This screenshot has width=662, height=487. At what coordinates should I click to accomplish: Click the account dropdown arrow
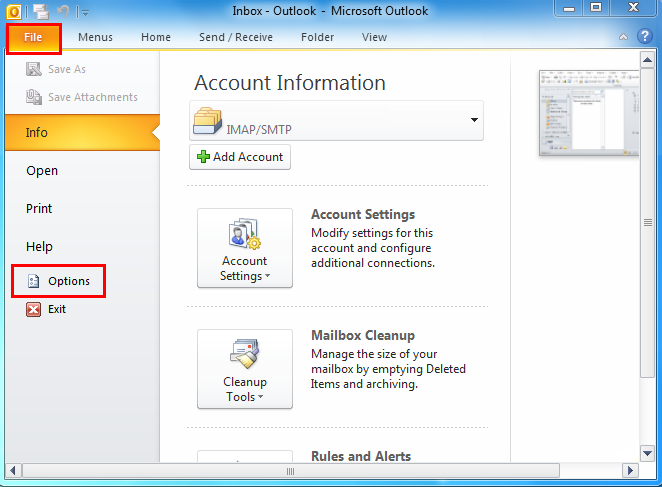click(474, 120)
